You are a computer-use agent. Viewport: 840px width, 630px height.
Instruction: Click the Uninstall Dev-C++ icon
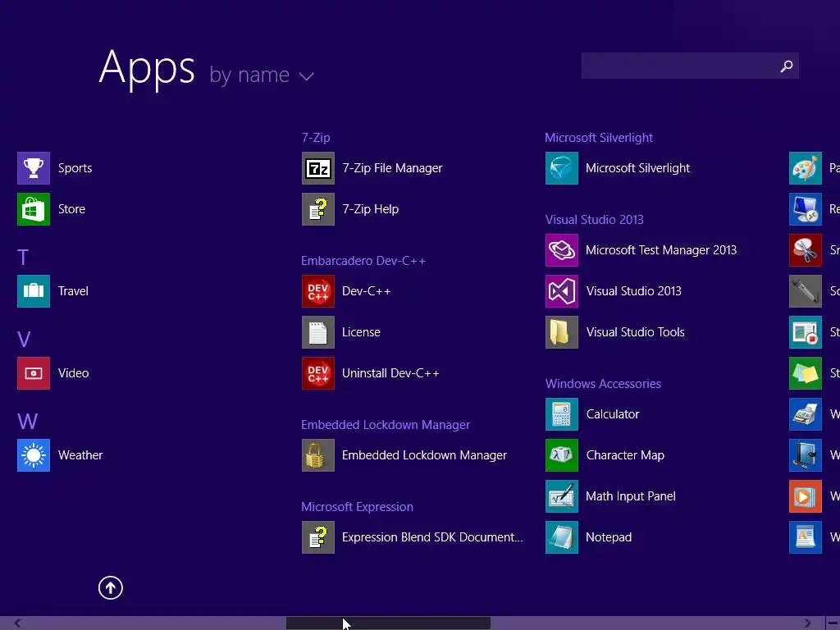point(317,373)
